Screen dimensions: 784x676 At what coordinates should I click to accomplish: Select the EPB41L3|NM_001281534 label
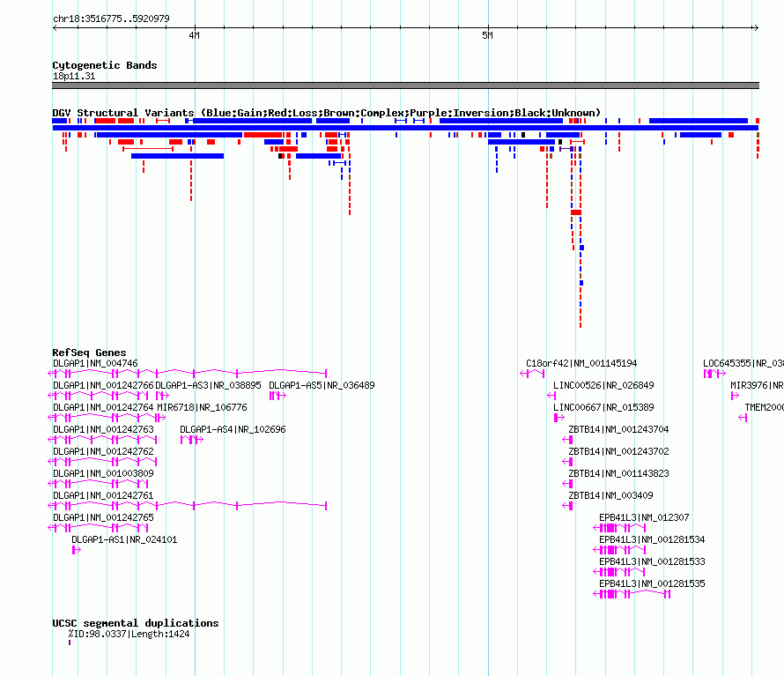click(652, 539)
